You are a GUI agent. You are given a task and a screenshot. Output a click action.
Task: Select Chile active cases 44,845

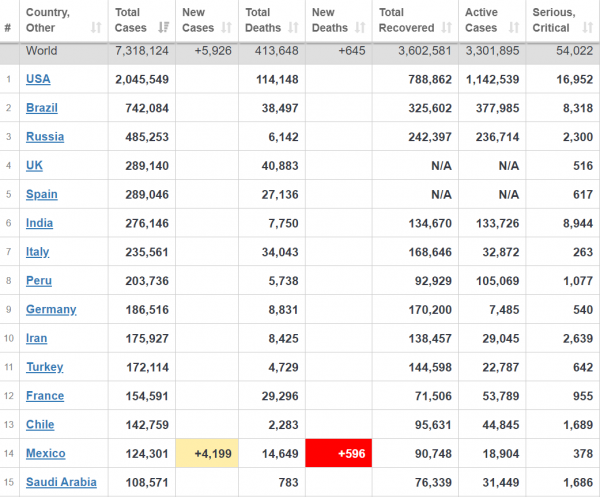(x=501, y=425)
